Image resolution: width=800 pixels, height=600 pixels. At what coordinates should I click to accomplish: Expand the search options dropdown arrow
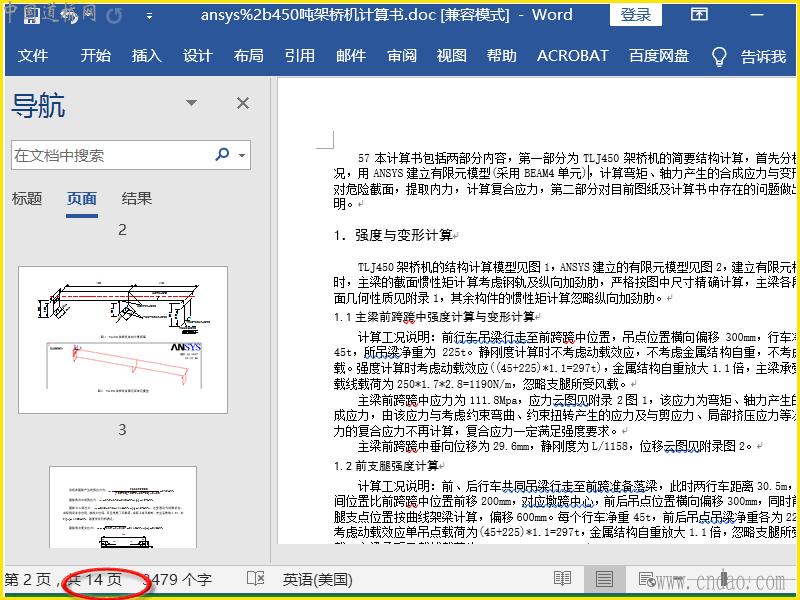coord(242,155)
